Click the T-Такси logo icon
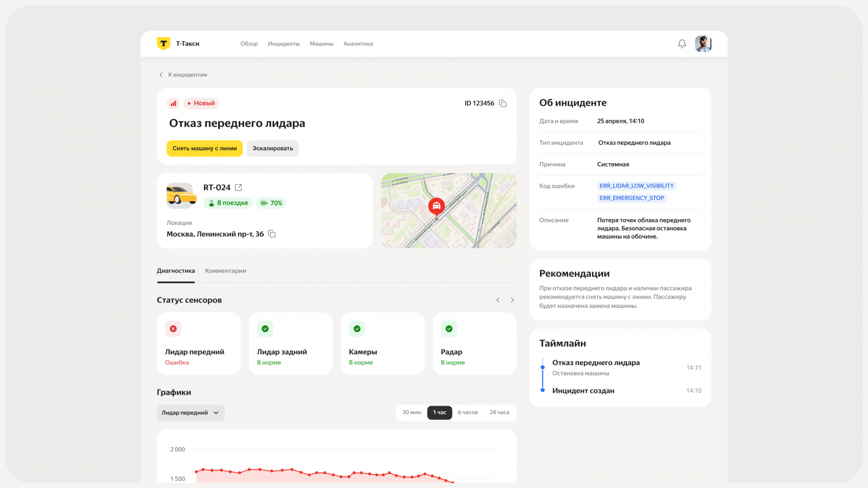868x488 pixels. pyautogui.click(x=164, y=43)
